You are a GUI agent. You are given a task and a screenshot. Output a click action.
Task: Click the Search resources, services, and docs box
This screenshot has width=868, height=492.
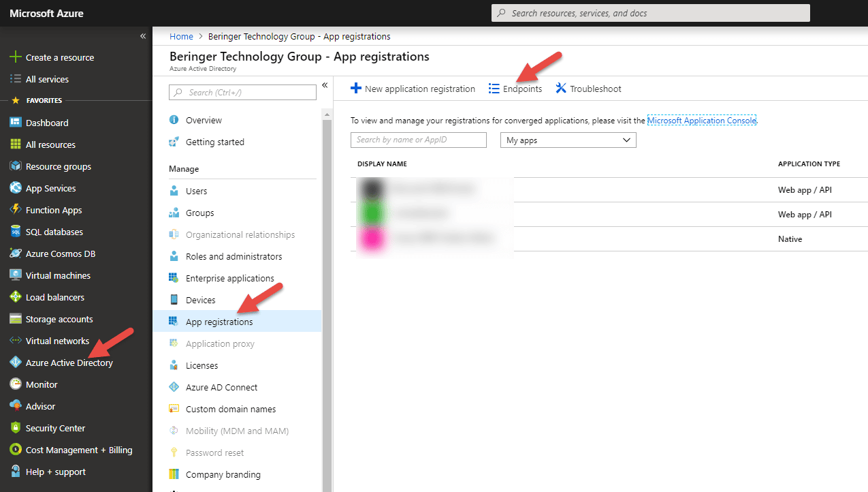651,13
